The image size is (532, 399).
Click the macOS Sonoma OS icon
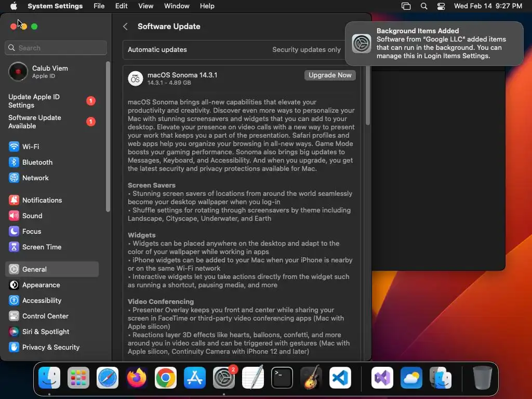135,79
